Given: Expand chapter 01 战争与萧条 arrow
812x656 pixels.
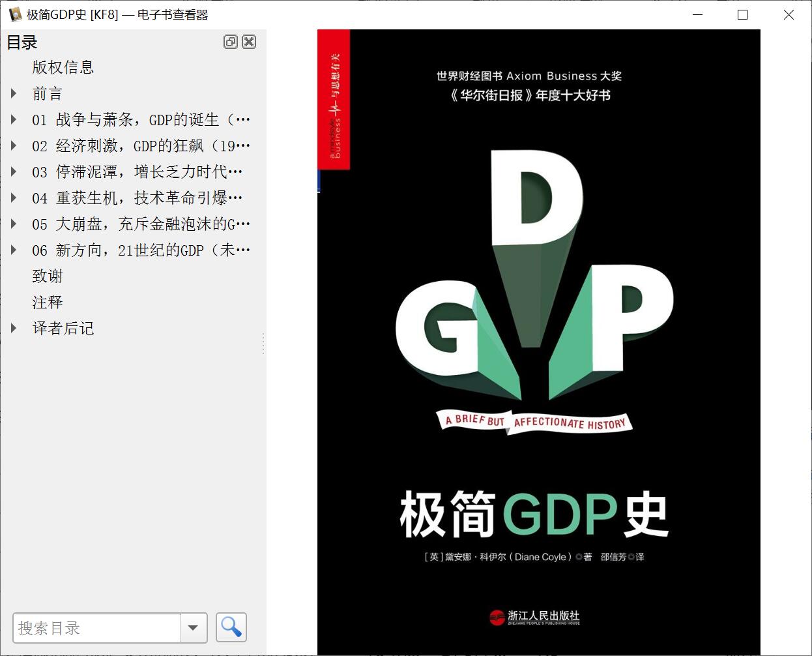Looking at the screenshot, I should pyautogui.click(x=14, y=119).
